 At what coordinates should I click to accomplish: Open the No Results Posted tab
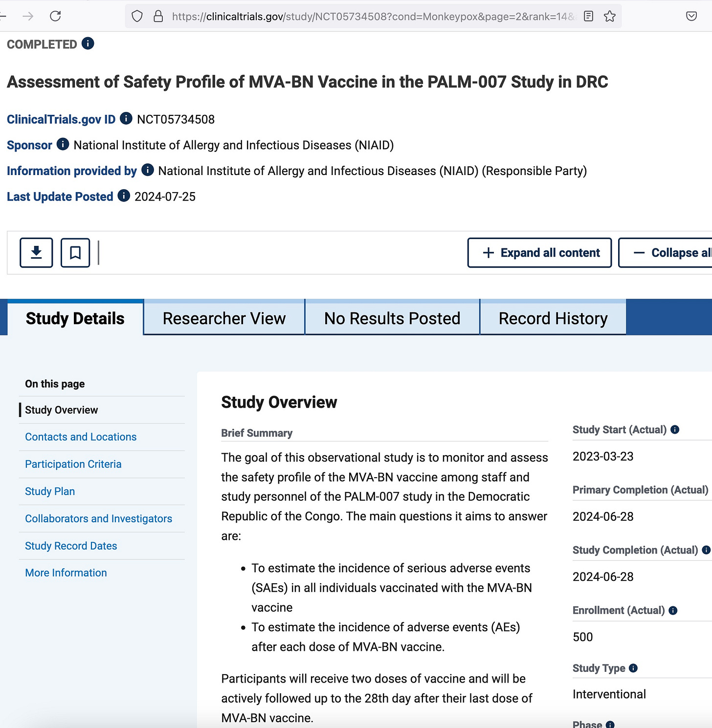(392, 318)
